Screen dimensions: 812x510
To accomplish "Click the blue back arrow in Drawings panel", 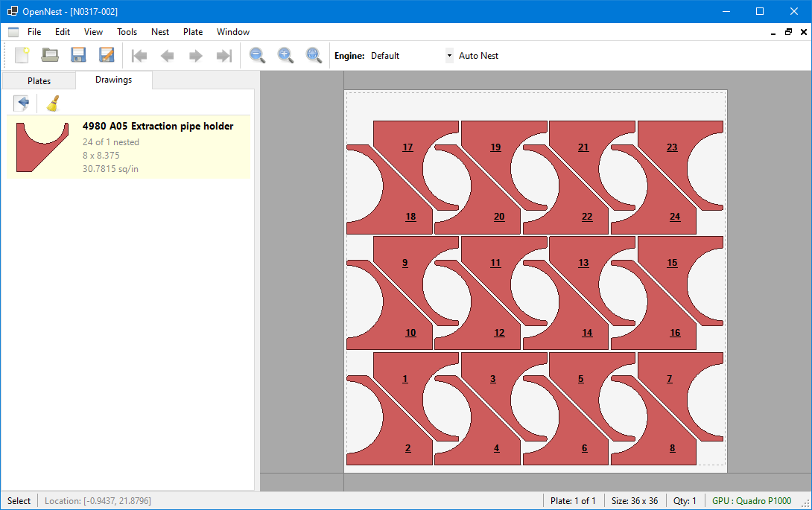I will (23, 103).
